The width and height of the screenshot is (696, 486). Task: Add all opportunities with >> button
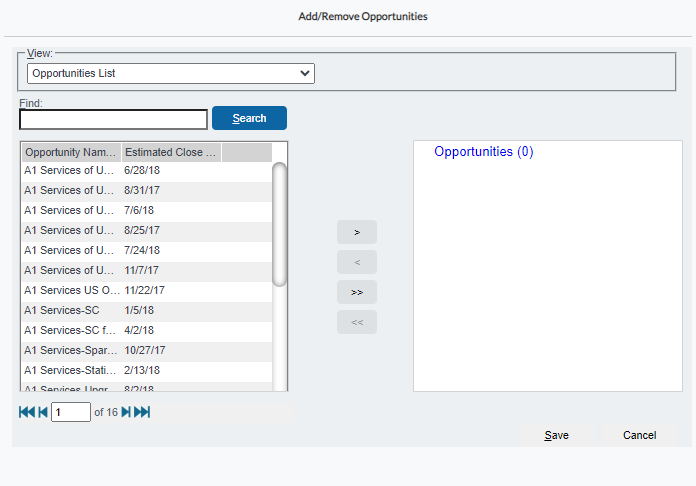357,292
